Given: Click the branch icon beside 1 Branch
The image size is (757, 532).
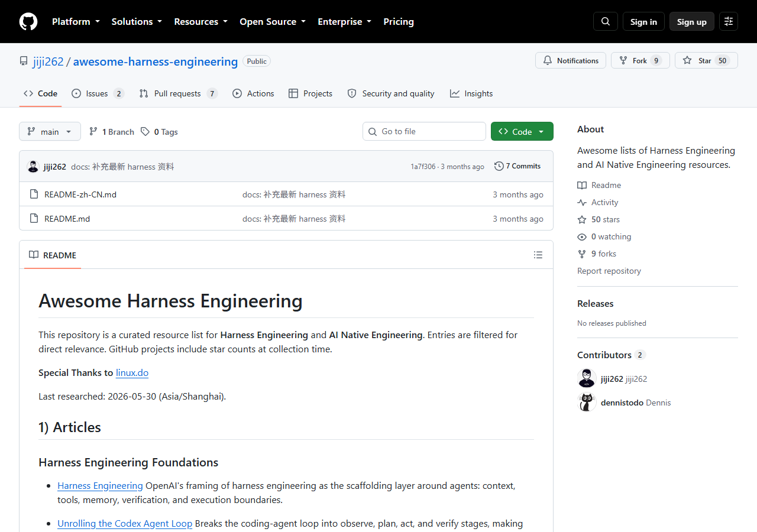Looking at the screenshot, I should 93,132.
